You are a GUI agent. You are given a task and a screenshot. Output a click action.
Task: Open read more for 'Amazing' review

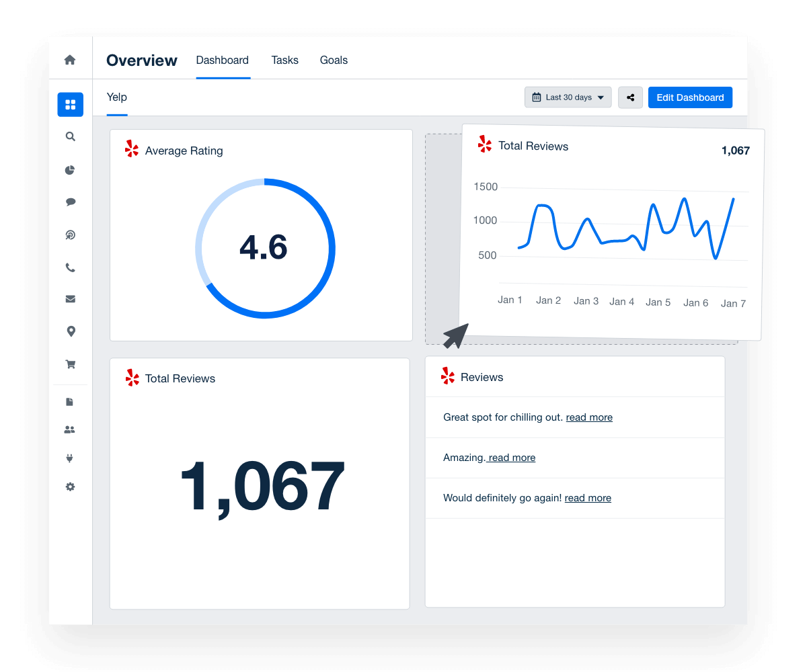[512, 458]
